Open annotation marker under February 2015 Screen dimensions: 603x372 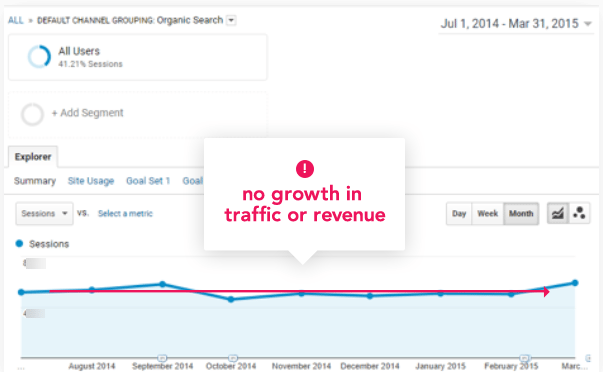point(525,358)
